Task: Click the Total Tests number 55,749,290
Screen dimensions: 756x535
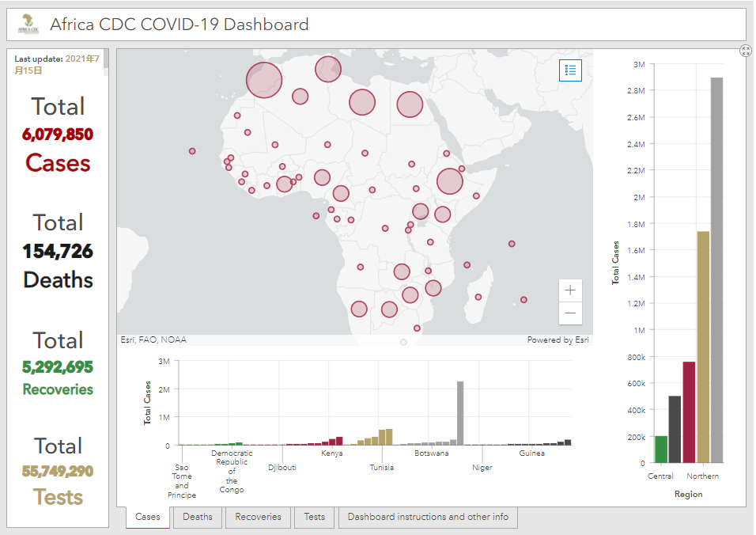Action: click(58, 472)
